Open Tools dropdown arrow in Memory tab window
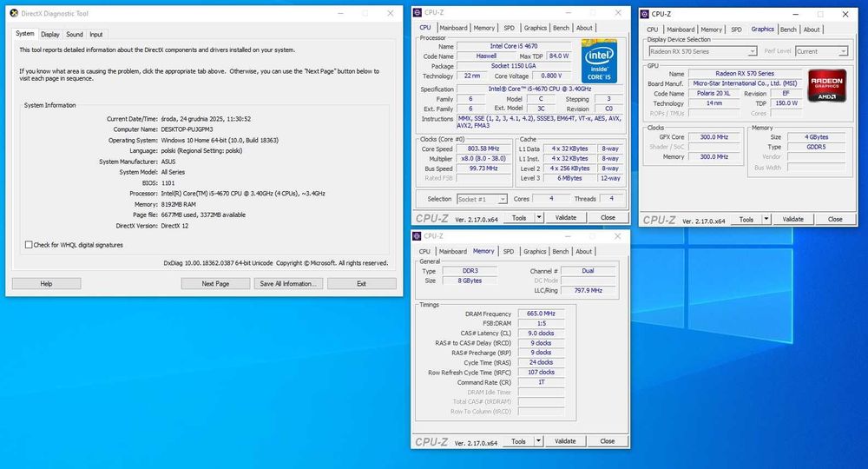The width and height of the screenshot is (868, 469). (x=538, y=441)
